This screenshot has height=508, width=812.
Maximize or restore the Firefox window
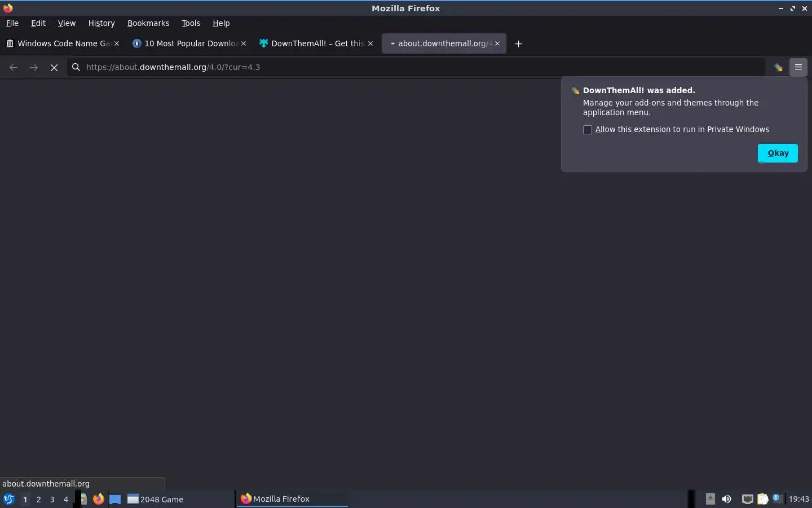click(793, 8)
